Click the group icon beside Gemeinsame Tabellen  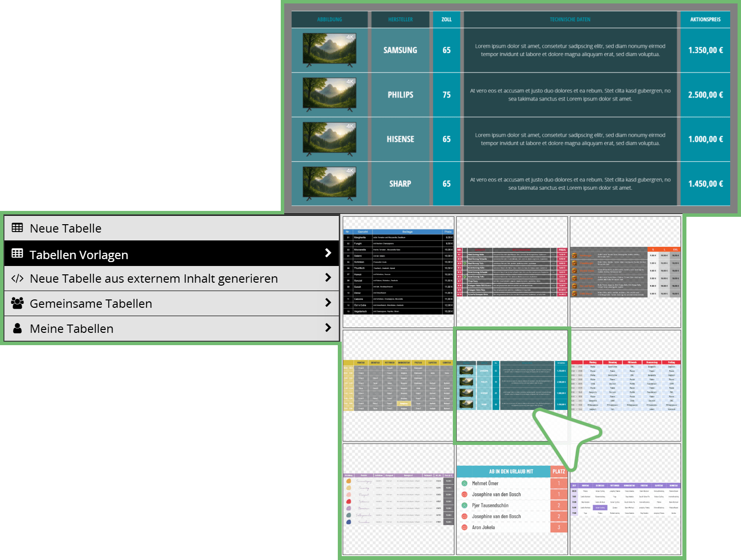coord(17,303)
